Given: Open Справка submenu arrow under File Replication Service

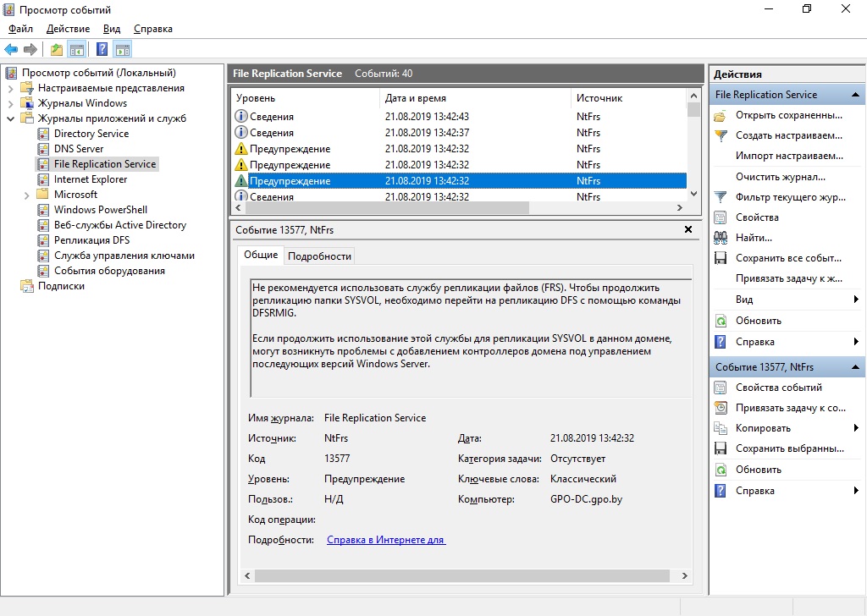Looking at the screenshot, I should coord(856,342).
